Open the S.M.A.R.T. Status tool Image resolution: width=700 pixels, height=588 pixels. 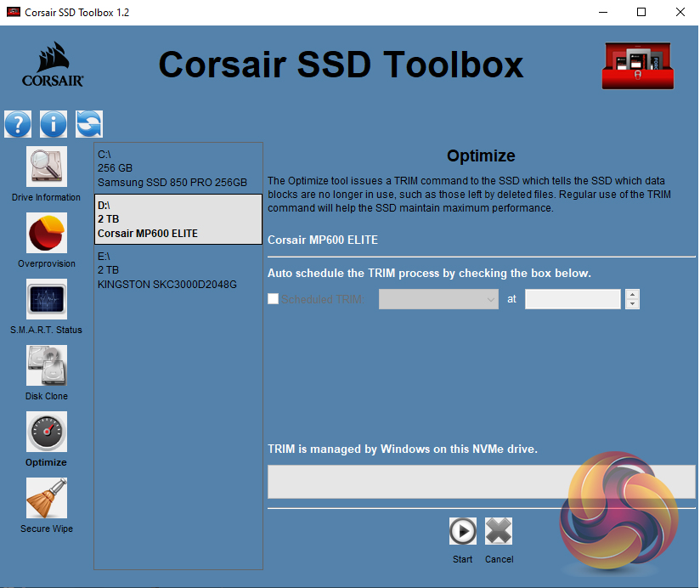coord(46,299)
